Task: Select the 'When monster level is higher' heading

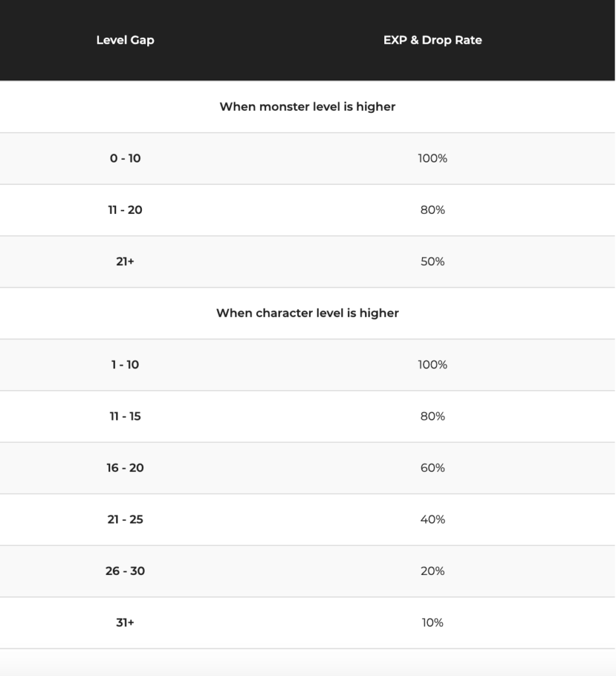Action: pos(308,106)
